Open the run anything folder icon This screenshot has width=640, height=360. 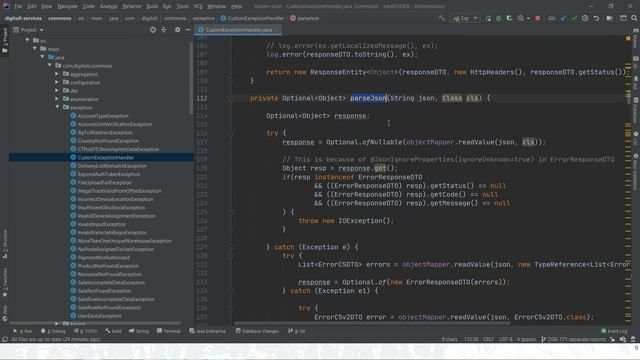[609, 18]
